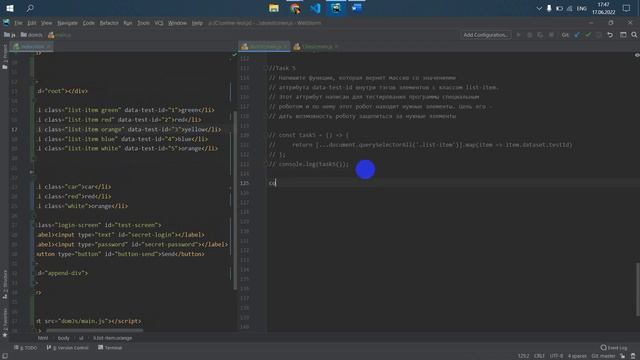The height and width of the screenshot is (360, 640).
Task: Open Chrome from the taskbar
Action: 295,8
